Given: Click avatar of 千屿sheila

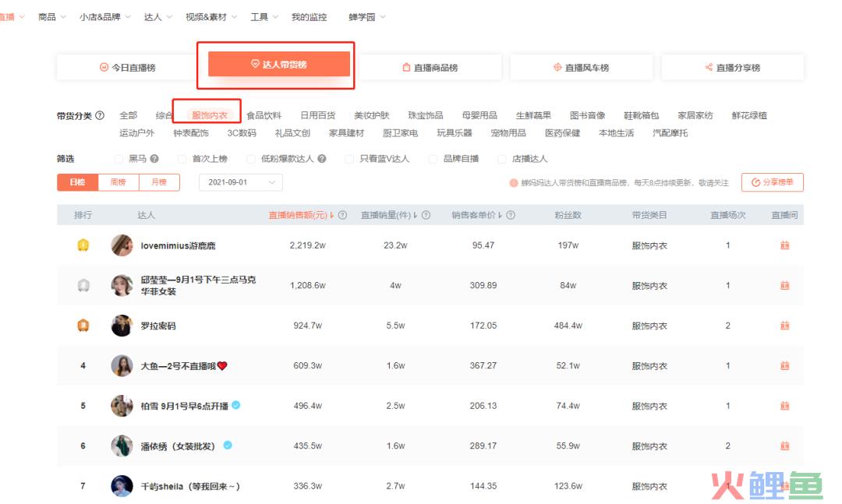Looking at the screenshot, I should [x=122, y=486].
